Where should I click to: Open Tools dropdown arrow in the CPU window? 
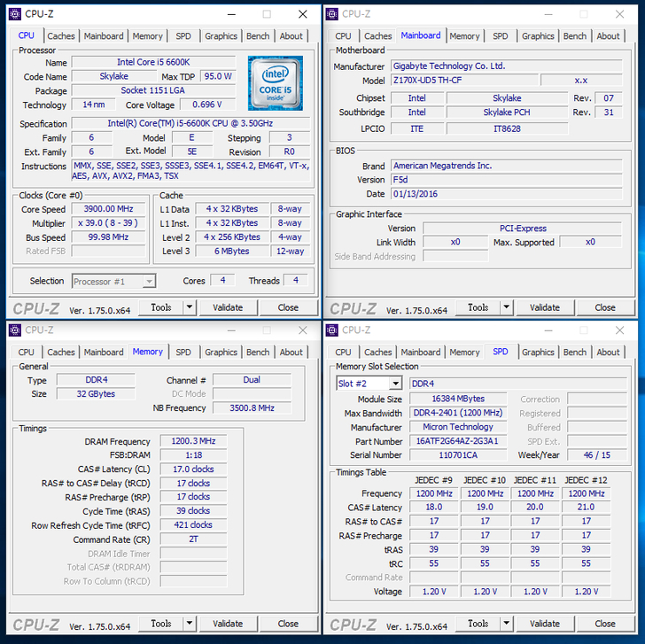190,307
